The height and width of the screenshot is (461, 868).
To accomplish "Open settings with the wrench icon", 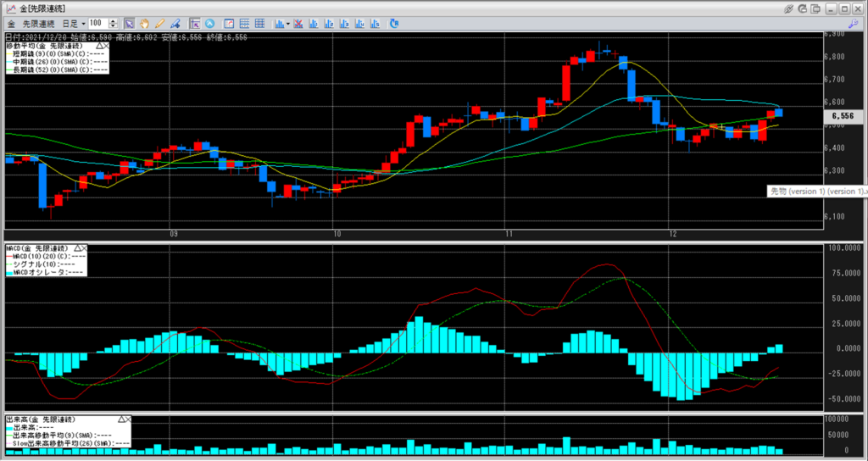I will pyautogui.click(x=854, y=23).
